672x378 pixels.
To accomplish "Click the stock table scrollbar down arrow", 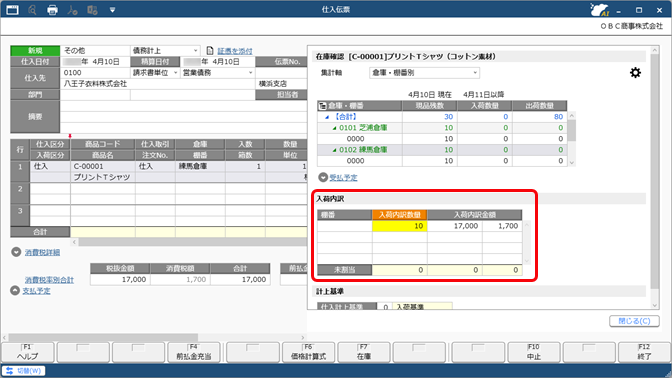I will click(572, 162).
